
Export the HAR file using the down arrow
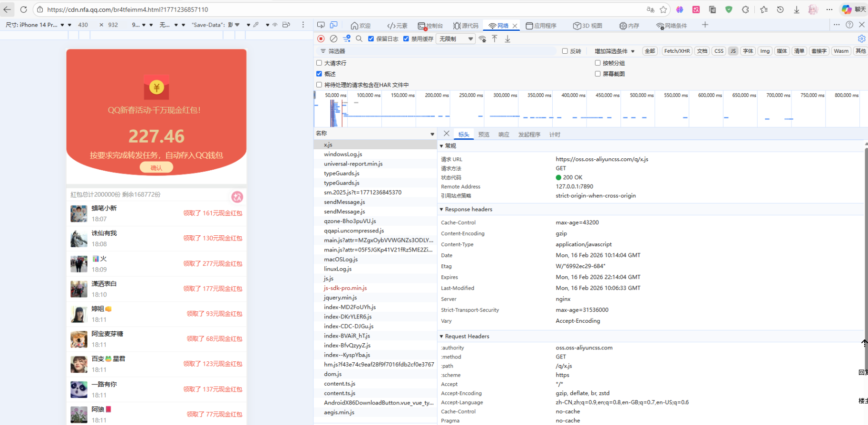click(507, 39)
